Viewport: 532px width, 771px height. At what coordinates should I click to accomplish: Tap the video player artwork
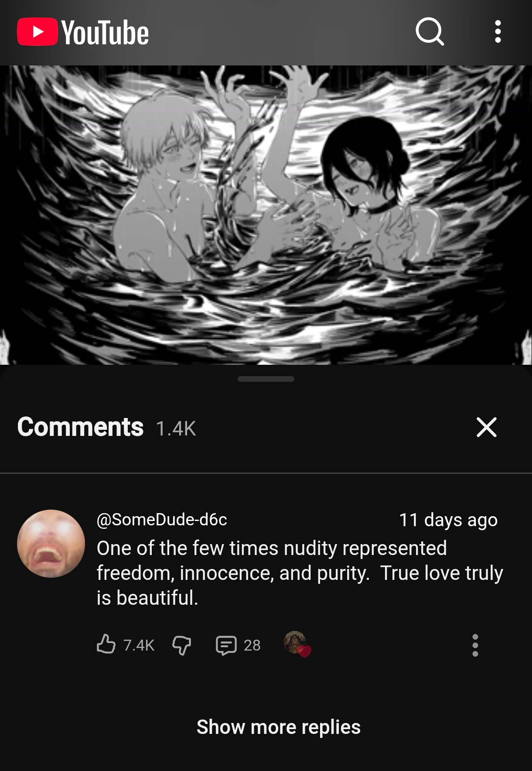pos(266,215)
